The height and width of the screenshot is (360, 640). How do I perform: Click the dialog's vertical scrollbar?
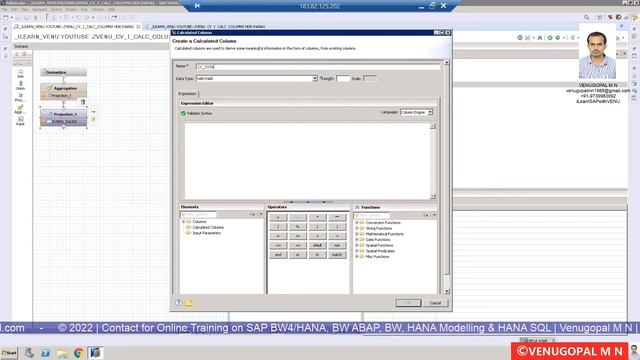click(x=447, y=176)
